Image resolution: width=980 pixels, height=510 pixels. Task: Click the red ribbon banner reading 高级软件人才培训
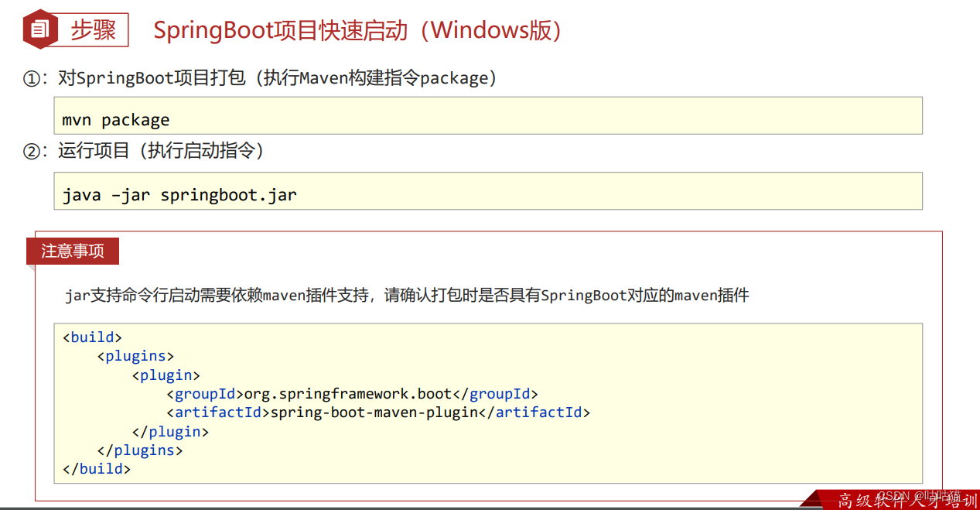[897, 501]
